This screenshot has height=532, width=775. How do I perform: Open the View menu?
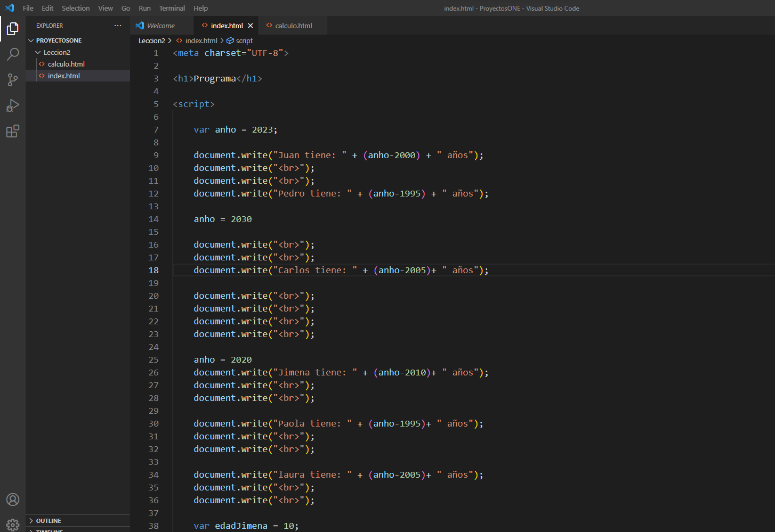pyautogui.click(x=106, y=8)
